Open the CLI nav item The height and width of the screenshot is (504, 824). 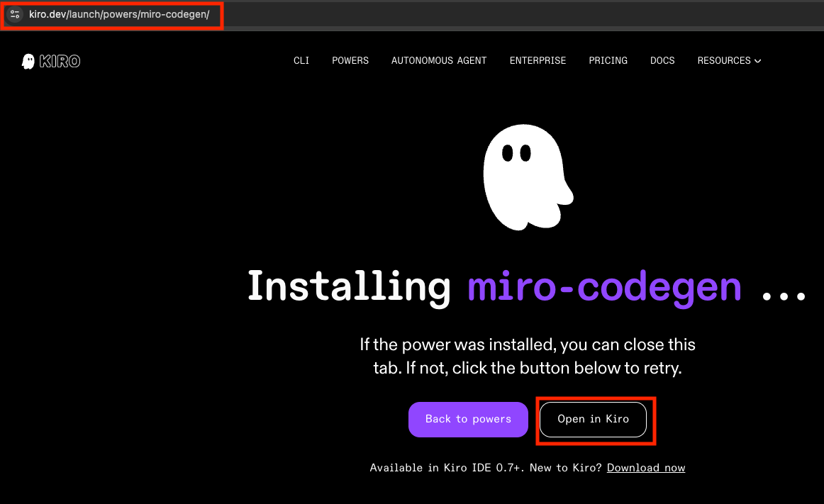[301, 60]
